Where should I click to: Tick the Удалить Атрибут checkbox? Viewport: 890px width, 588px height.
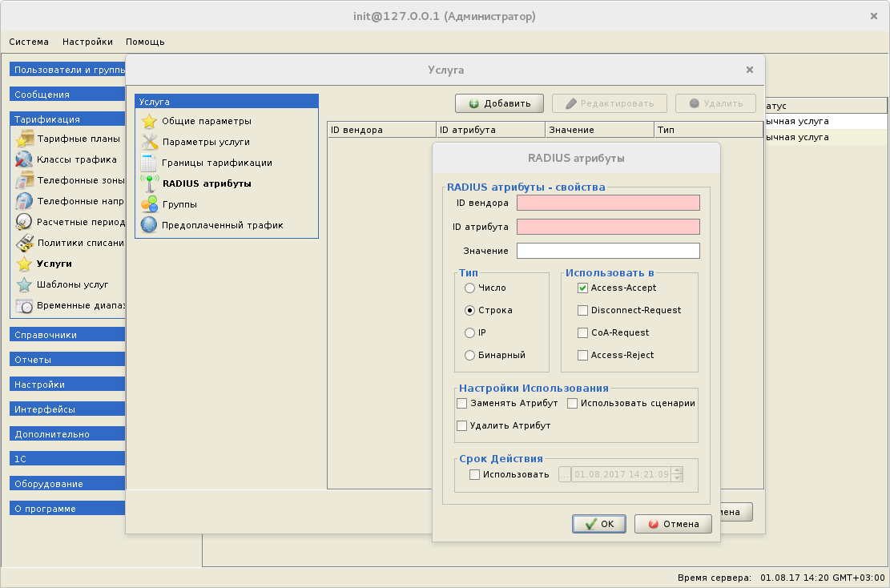[x=461, y=425]
